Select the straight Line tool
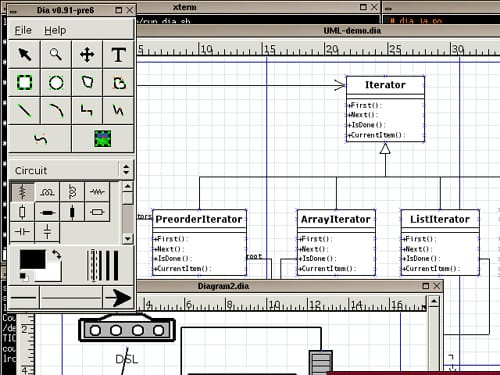The height and width of the screenshot is (375, 500). tap(24, 110)
